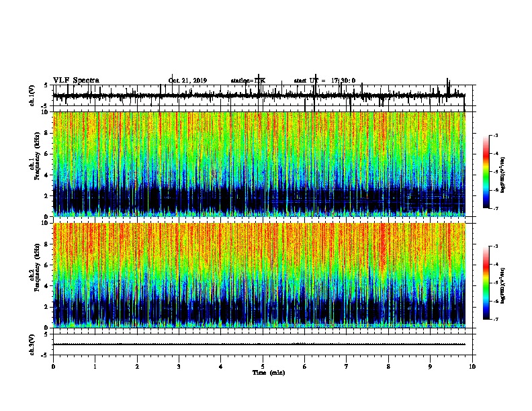
Task: Click time axis tick label '2'
Action: coord(137,367)
